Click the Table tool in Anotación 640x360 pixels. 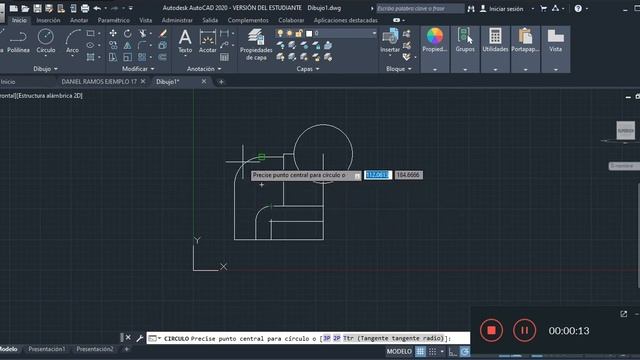[x=224, y=57]
